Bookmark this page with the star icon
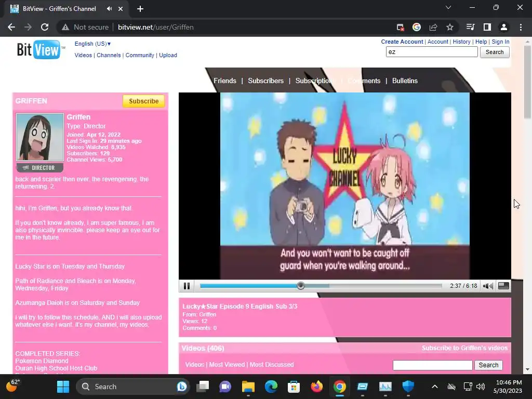Viewport: 532px width, 399px height. click(449, 27)
